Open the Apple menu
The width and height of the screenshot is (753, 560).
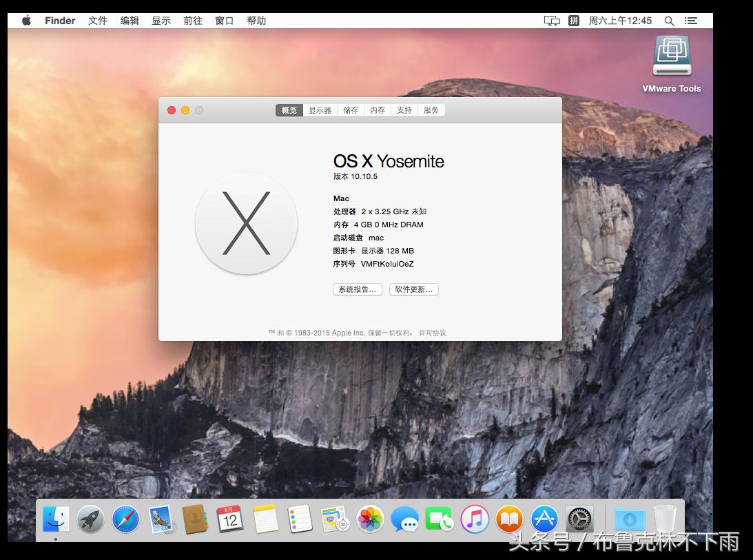click(27, 21)
